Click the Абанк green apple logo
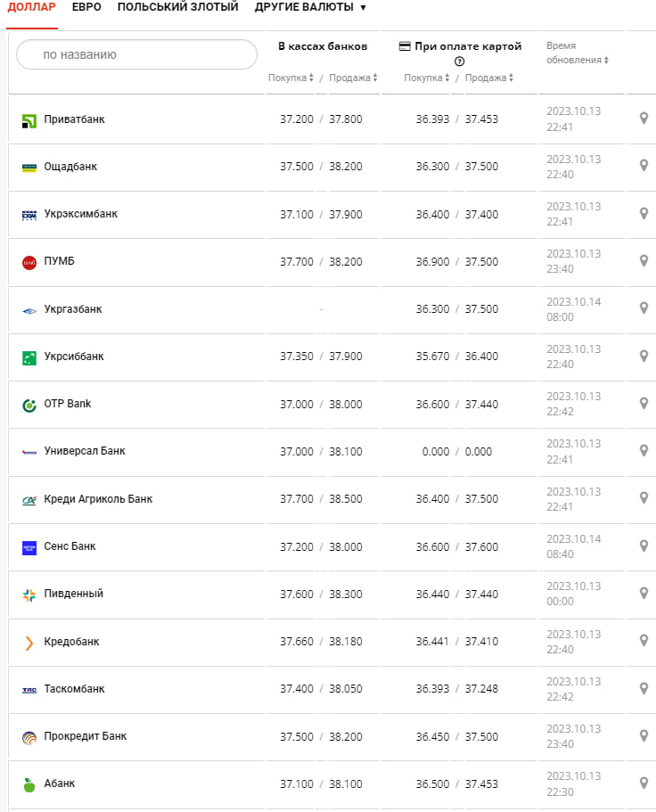The height and width of the screenshot is (812, 656). pyautogui.click(x=29, y=784)
